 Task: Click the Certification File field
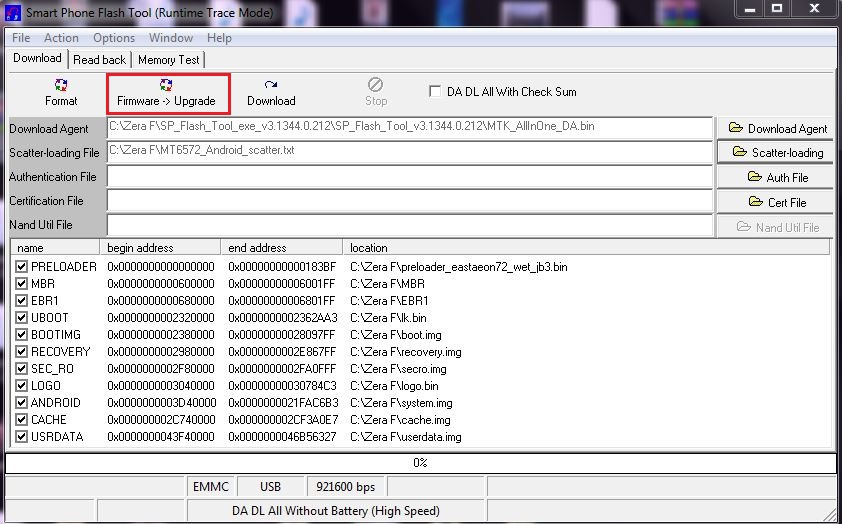[410, 200]
